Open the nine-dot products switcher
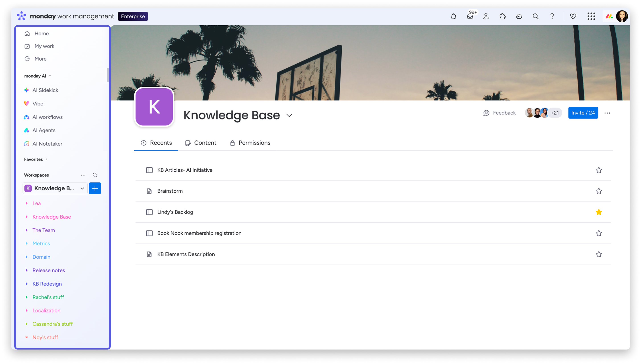This screenshot has width=641, height=364. [591, 16]
